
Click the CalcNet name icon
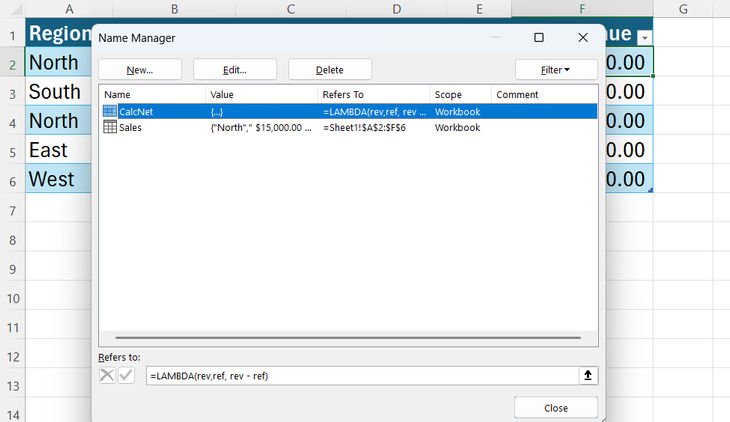coord(110,111)
